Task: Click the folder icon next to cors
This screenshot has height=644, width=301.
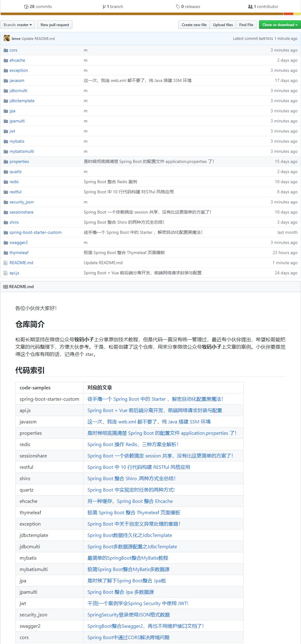Action: point(6,50)
